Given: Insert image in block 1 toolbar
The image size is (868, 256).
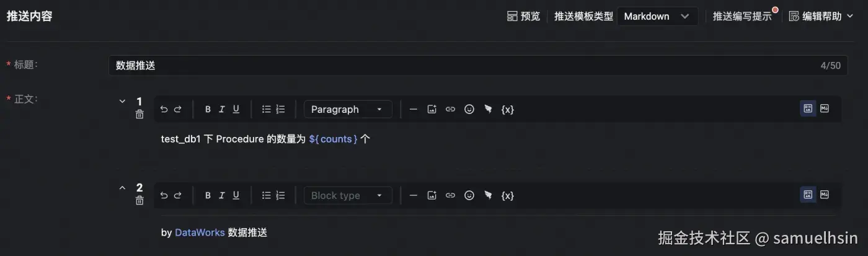Looking at the screenshot, I should [x=432, y=110].
